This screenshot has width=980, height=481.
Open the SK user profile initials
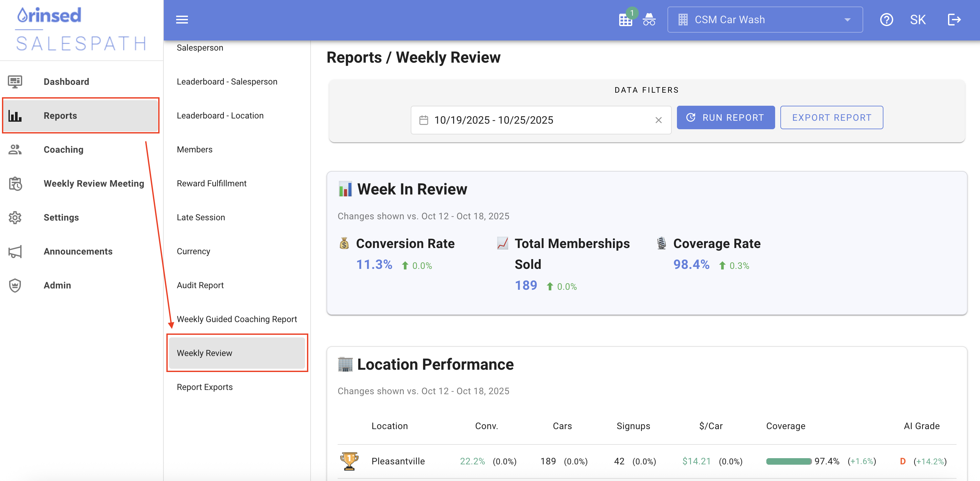pyautogui.click(x=918, y=19)
